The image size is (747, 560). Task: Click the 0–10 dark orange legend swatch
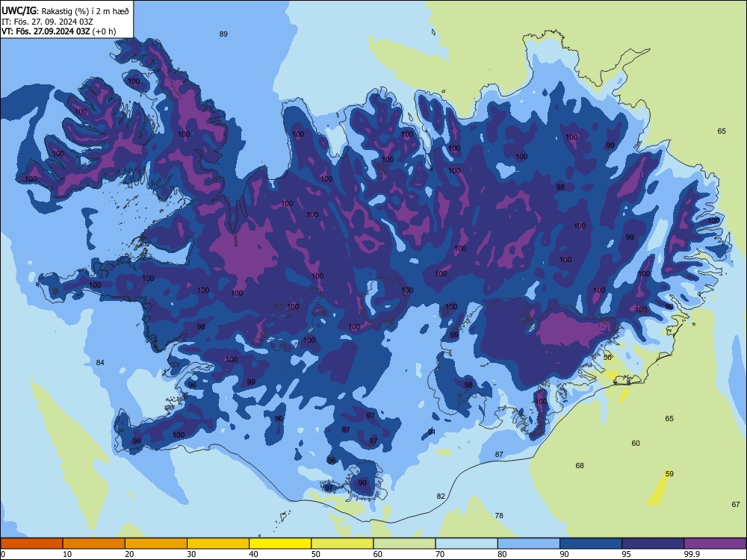coord(31,544)
